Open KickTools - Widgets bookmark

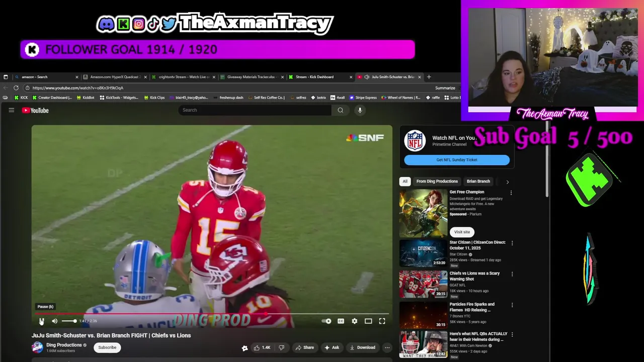coord(119,98)
